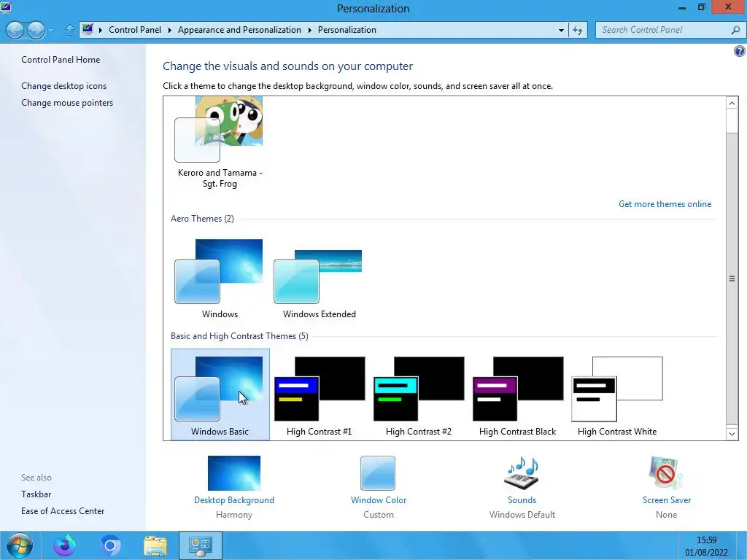Click the Refresh button in address bar
This screenshot has height=560, width=747.
click(578, 30)
